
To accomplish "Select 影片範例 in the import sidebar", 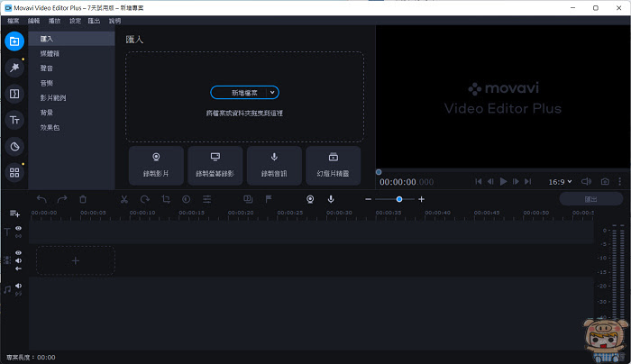I will click(71, 97).
